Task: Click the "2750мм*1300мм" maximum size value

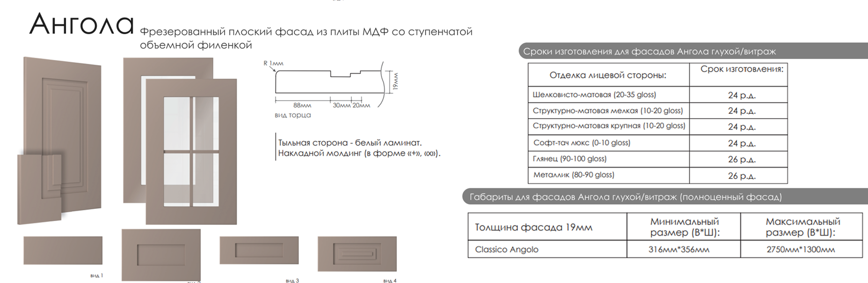Action: [x=800, y=250]
